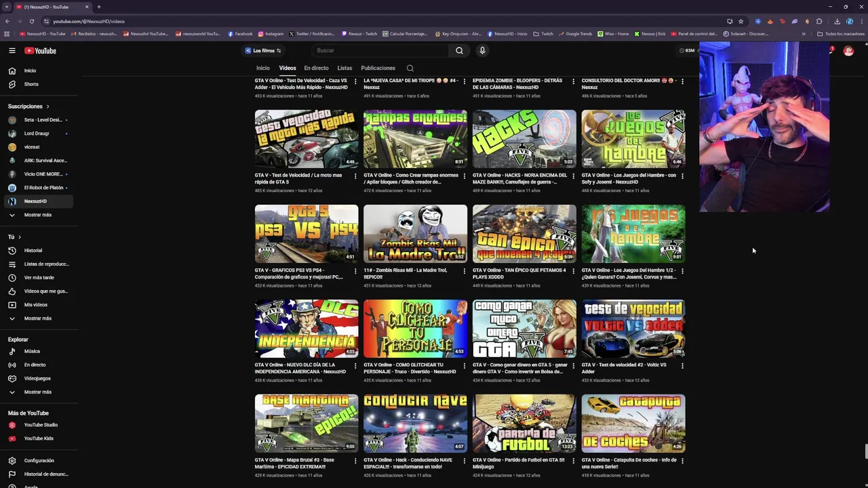
Task: Open the HACKS Maze Bank video thumbnail
Action: coord(524,139)
